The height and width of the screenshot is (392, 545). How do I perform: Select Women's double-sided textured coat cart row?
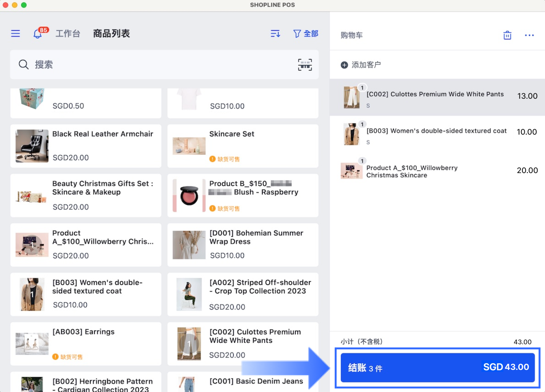[437, 134]
